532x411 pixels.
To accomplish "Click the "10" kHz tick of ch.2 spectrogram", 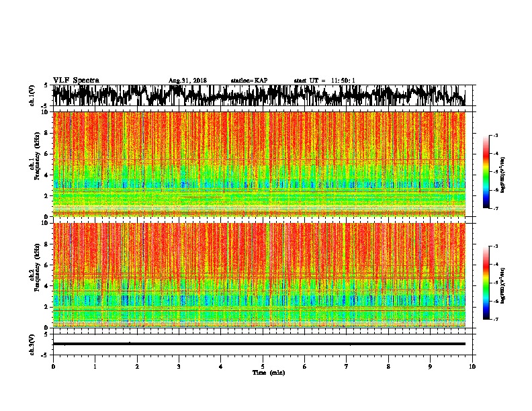I will (46, 223).
